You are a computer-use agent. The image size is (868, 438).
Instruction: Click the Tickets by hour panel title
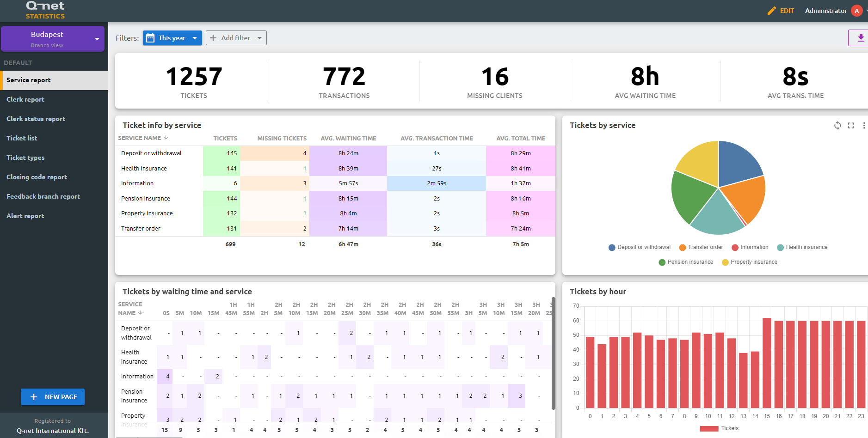[x=598, y=292]
